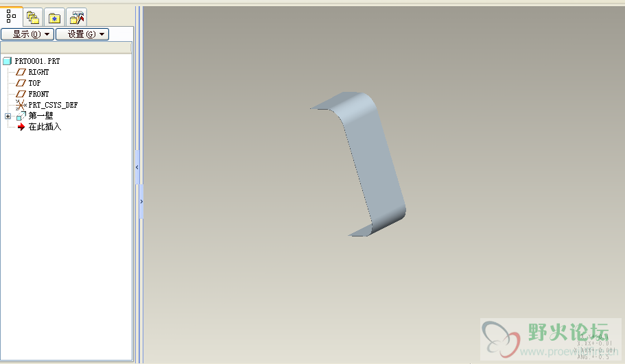Viewport: 625px width, 364px height.
Task: Click the red insert-here arrow icon
Action: coord(21,127)
